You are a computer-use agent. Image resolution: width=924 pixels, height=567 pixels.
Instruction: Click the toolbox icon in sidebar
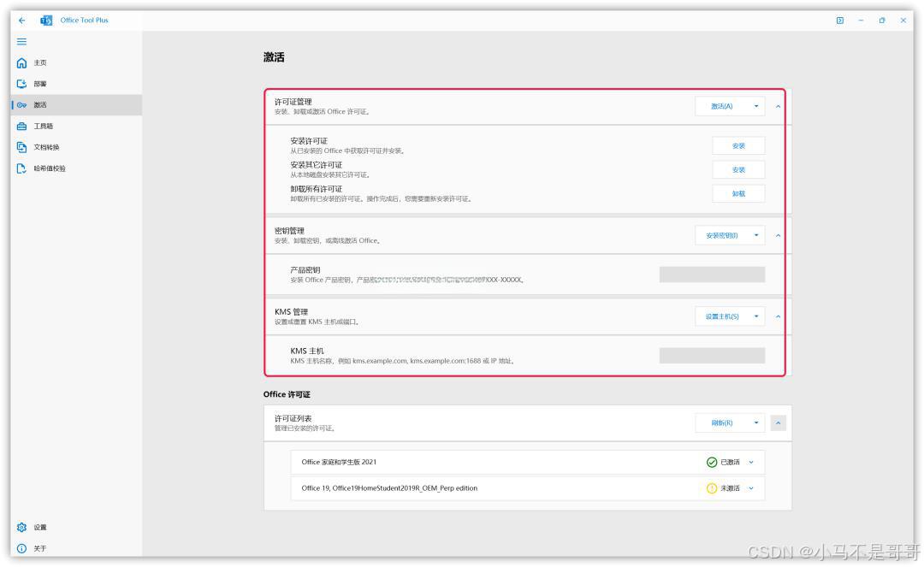click(21, 126)
